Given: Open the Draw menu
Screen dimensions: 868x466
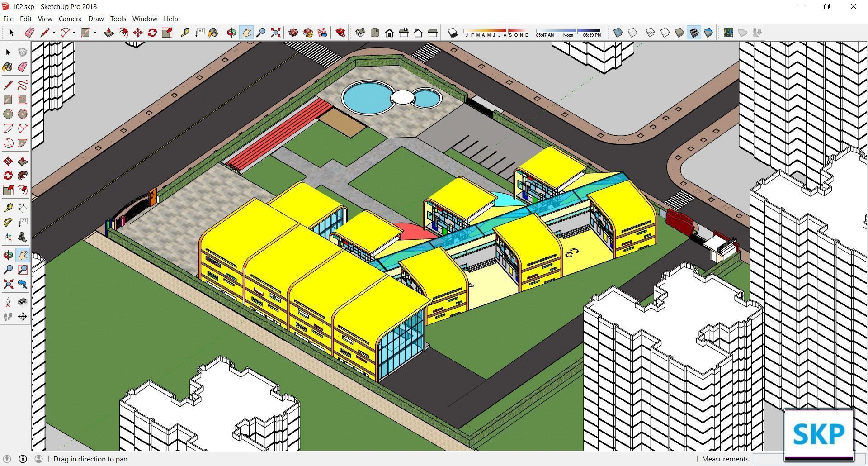Looking at the screenshot, I should pyautogui.click(x=96, y=19).
